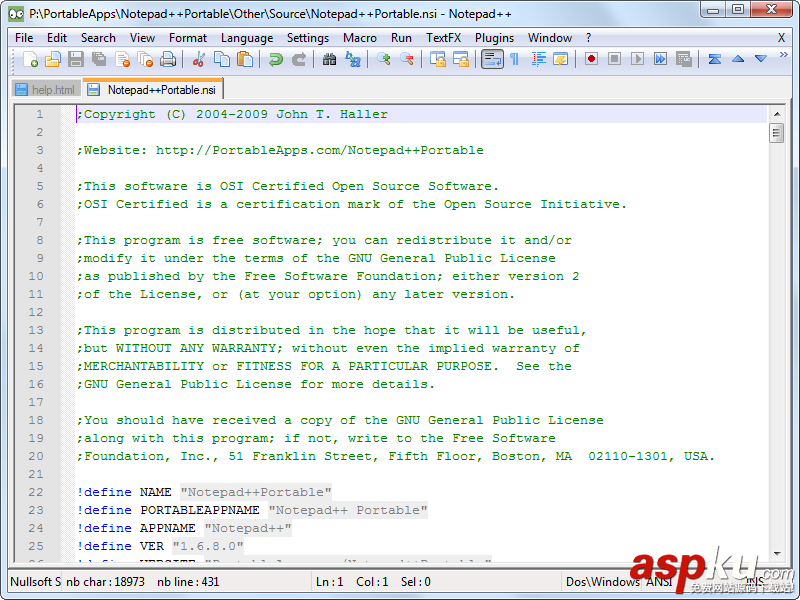The height and width of the screenshot is (600, 800).
Task: Click the Save icon in toolbar
Action: (76, 59)
